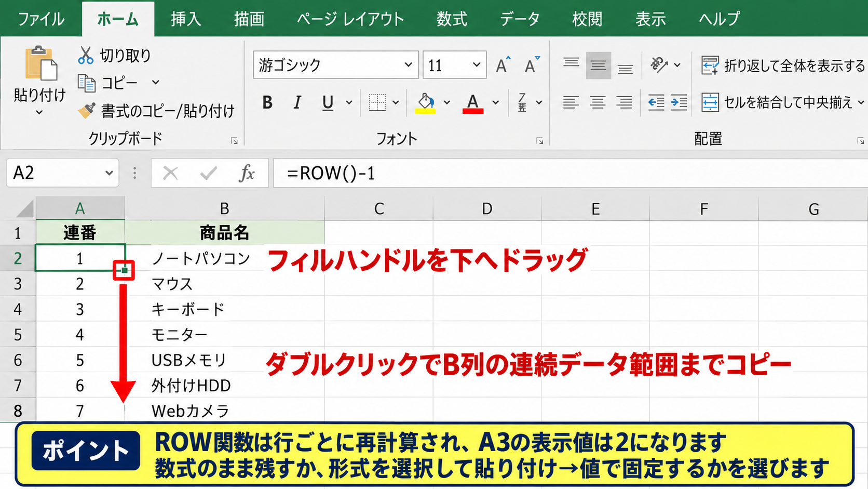Apply borders with the border icon

tap(377, 103)
